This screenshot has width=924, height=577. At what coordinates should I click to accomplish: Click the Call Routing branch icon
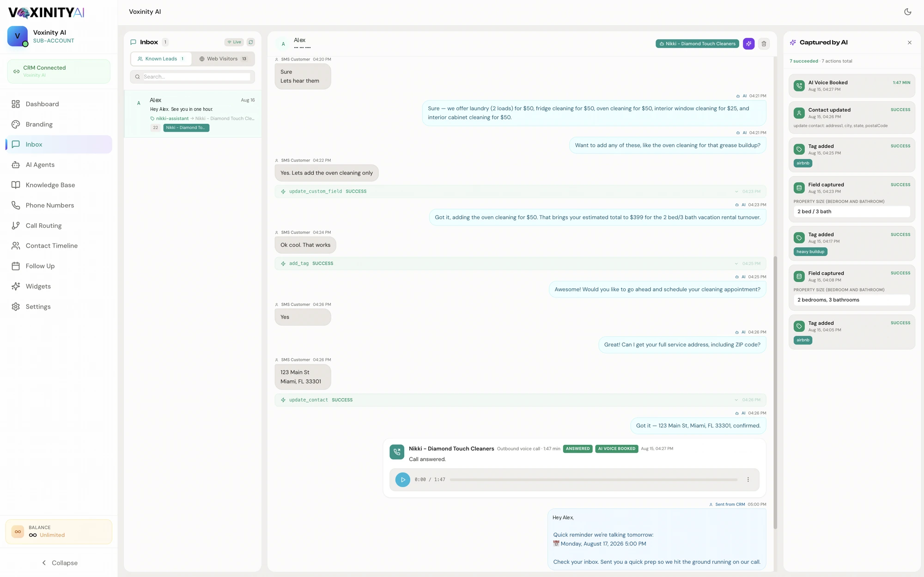tap(16, 225)
